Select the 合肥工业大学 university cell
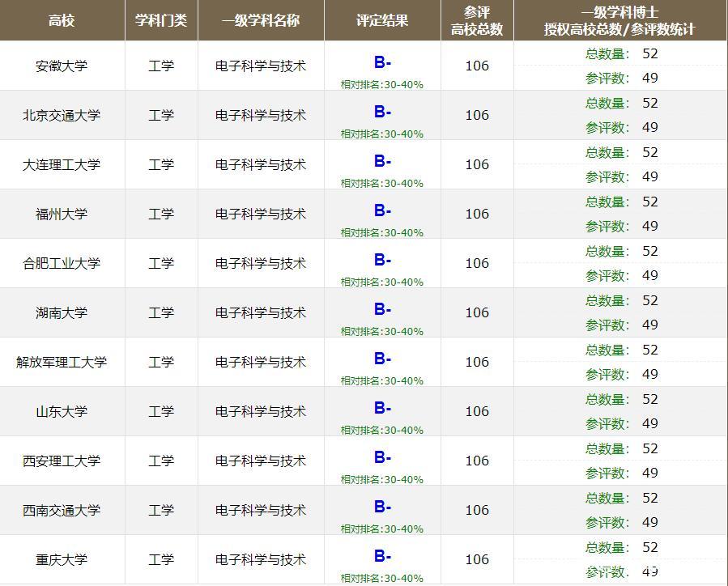Screen dimensions: 728x586 [62, 264]
